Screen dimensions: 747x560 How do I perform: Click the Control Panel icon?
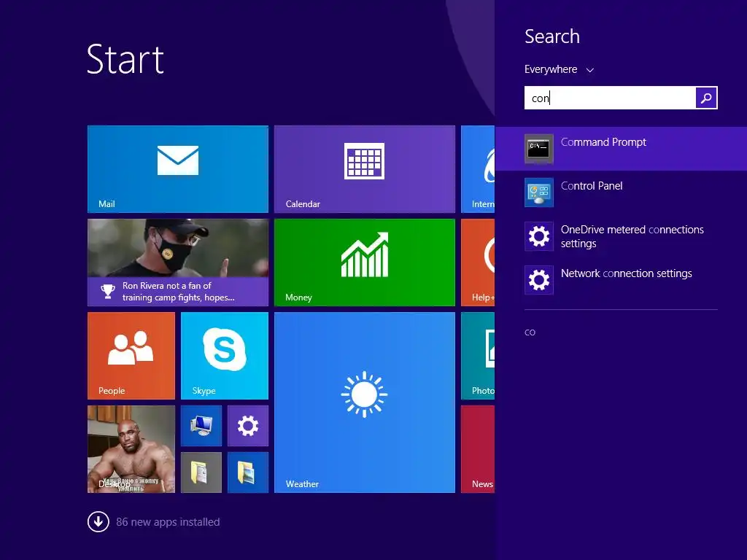pyautogui.click(x=539, y=192)
